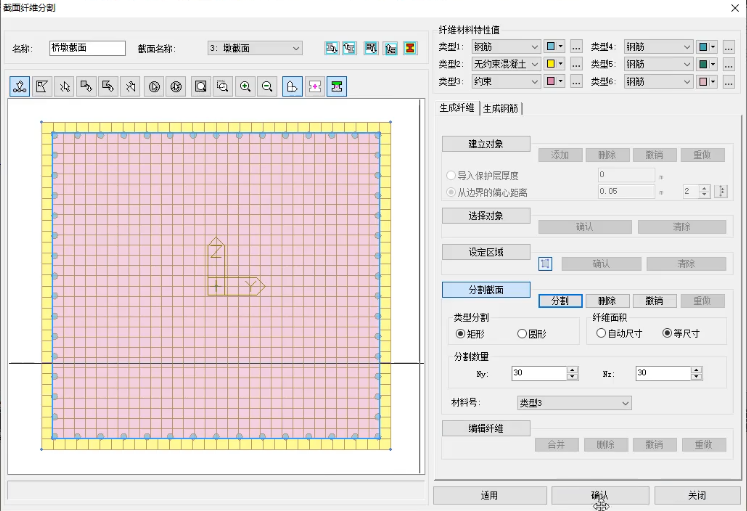Image resolution: width=747 pixels, height=511 pixels.
Task: Click the teal section icon ending the toolbar
Action: coord(337,87)
